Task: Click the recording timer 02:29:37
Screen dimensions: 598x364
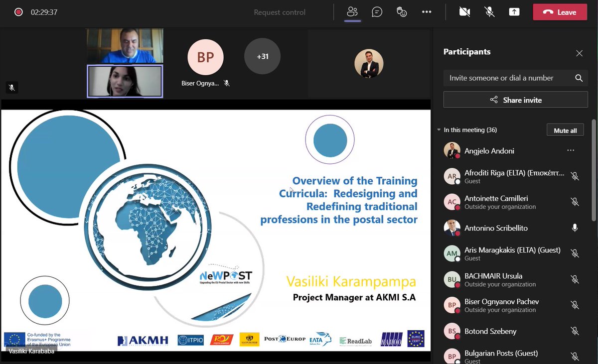Action: (44, 12)
